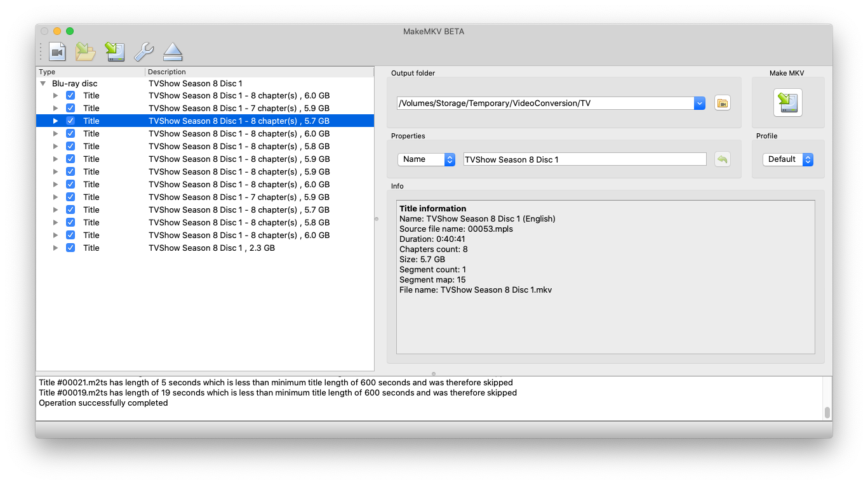Image resolution: width=868 pixels, height=485 pixels.
Task: Open the output folder path dropdown arrow
Action: pos(700,103)
